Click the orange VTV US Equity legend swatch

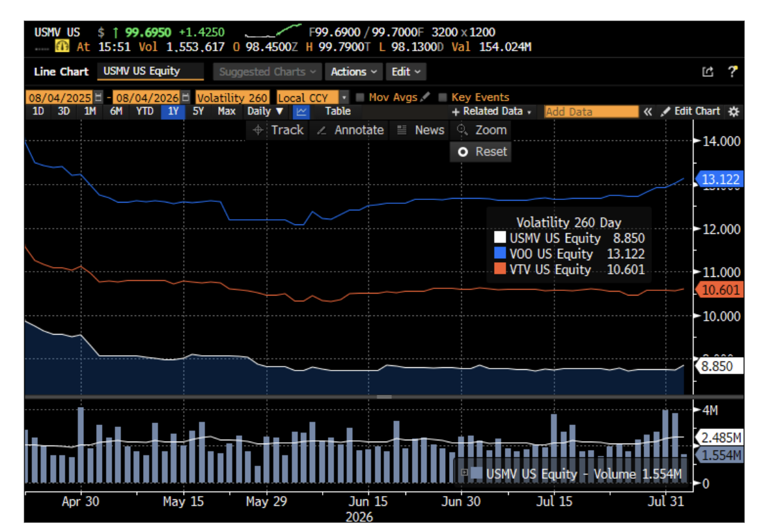pos(500,268)
